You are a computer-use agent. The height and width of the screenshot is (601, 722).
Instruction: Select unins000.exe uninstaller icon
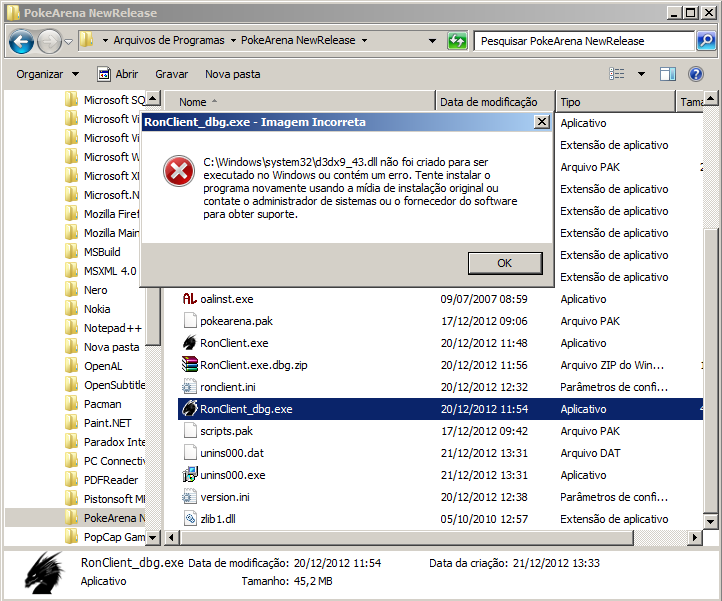tap(190, 475)
